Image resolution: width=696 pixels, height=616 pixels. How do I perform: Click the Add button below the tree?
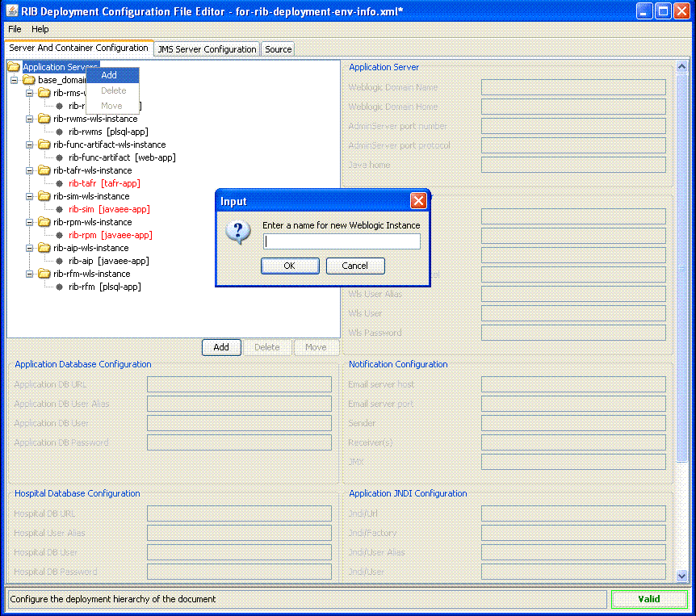coord(221,347)
